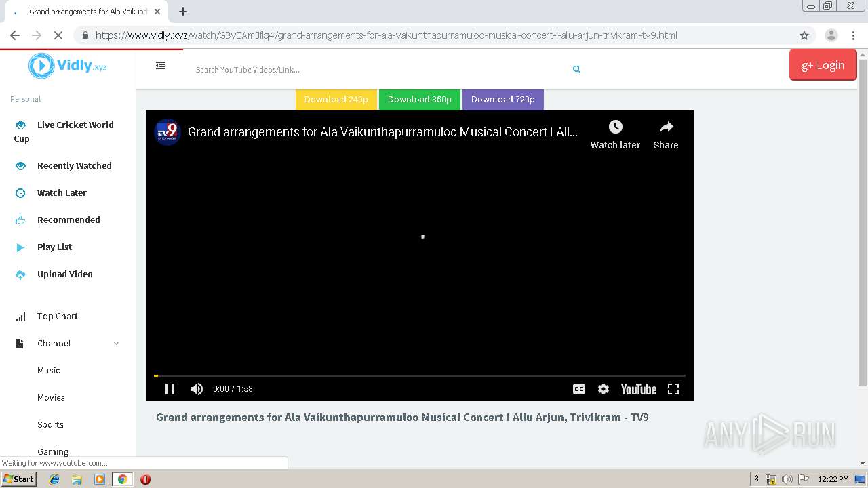Viewport: 868px width, 488px height.
Task: Open the player settings gear
Action: (604, 389)
